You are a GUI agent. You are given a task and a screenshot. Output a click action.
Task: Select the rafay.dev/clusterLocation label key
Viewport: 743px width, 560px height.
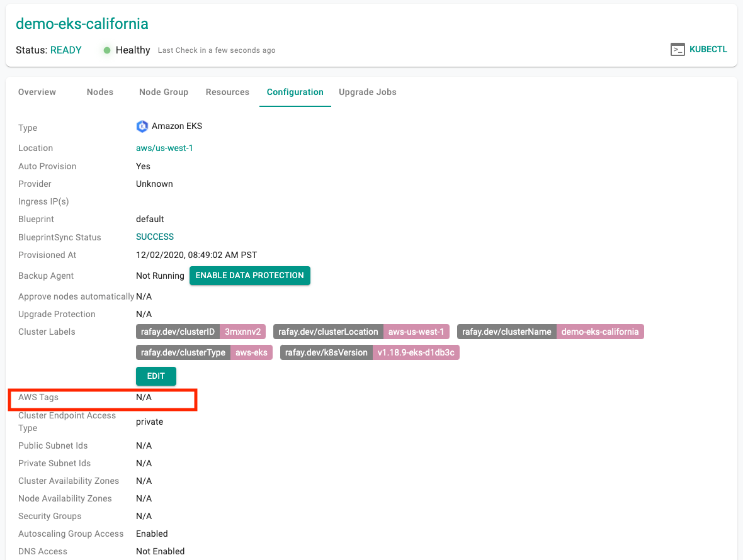(329, 332)
